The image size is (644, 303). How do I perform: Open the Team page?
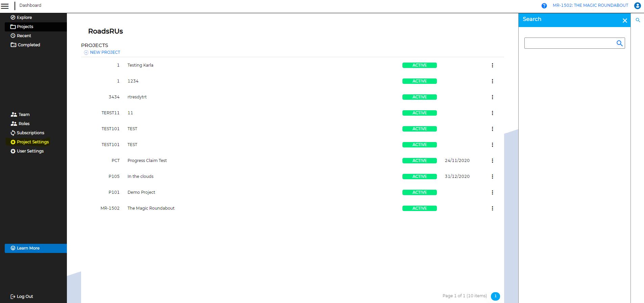coord(24,115)
